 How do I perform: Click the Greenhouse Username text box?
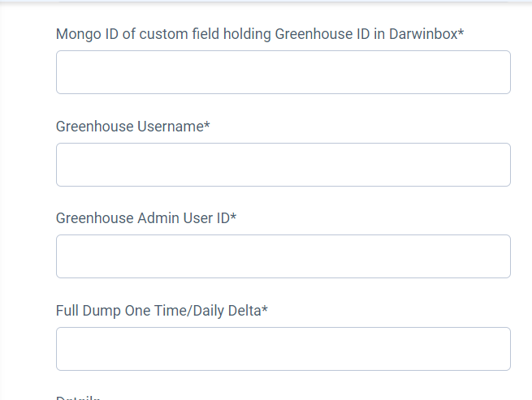[x=283, y=165]
